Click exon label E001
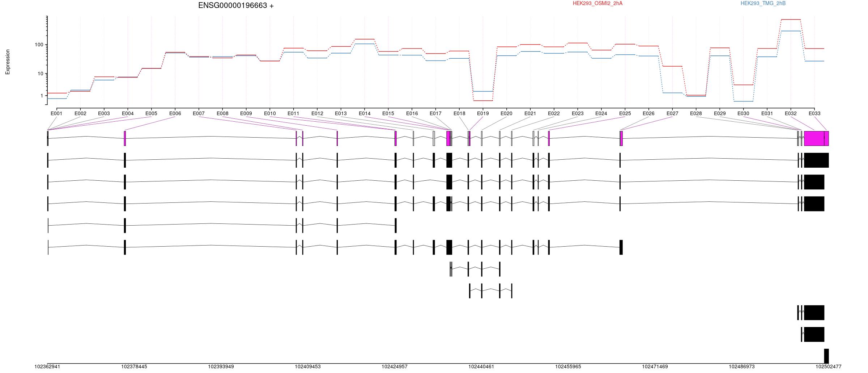Viewport: 868px width, 373px height. pos(56,113)
